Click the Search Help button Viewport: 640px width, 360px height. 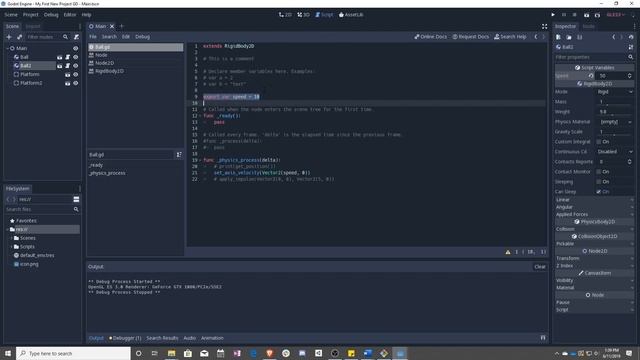coord(510,37)
